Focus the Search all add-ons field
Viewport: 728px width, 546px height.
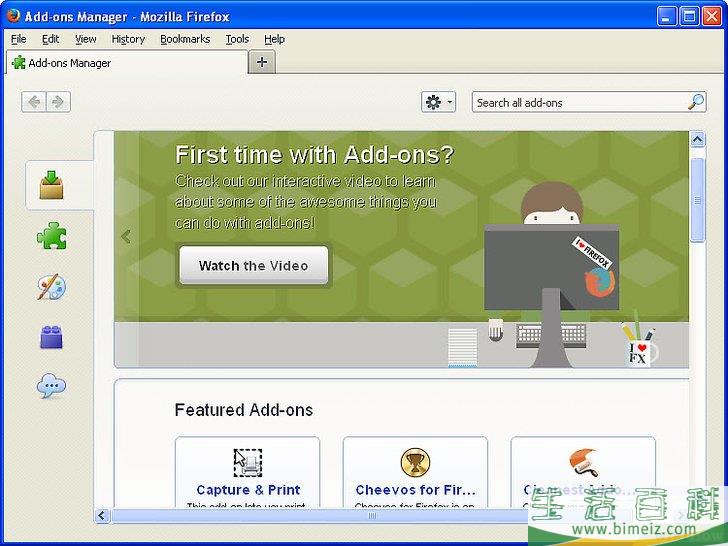coord(589,102)
